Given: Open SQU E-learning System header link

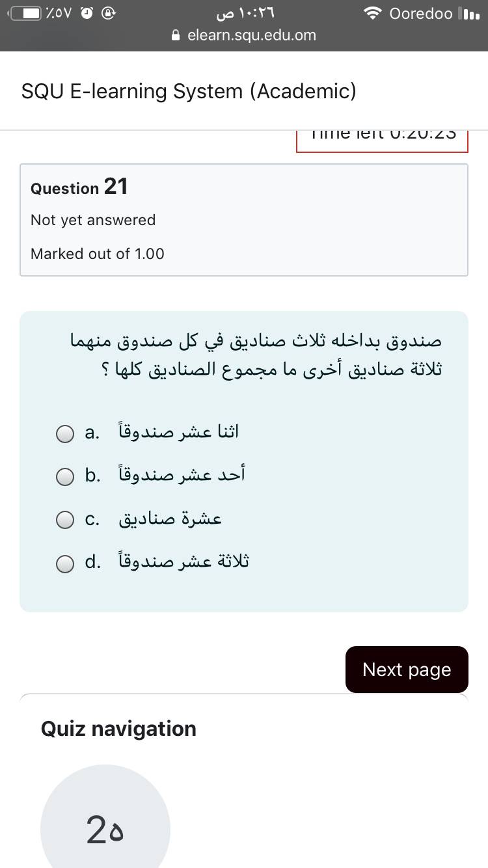Looking at the screenshot, I should pos(189,91).
